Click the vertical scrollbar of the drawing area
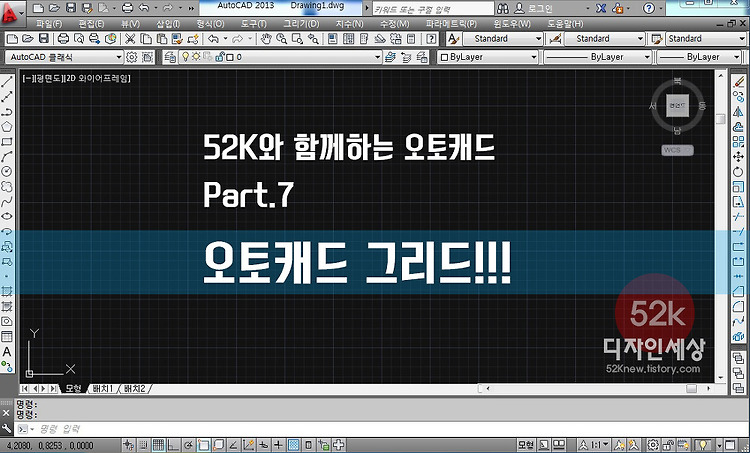Viewport: 750px width, 453px height. click(721, 226)
